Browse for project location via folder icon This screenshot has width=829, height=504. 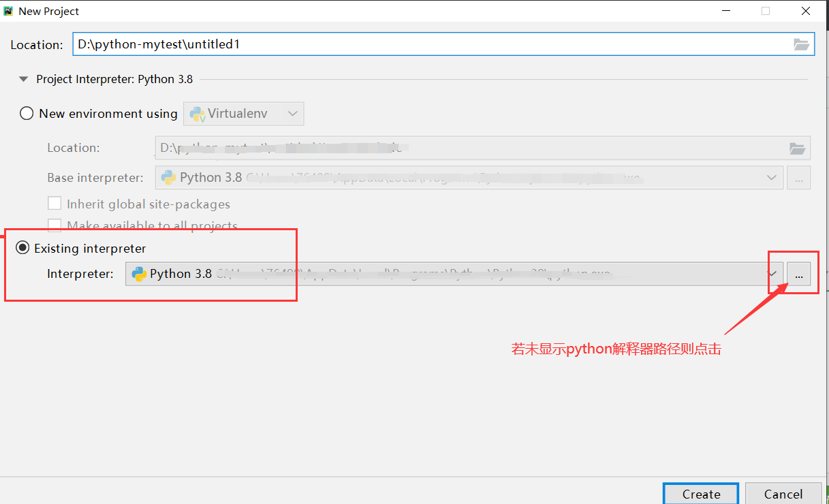(801, 45)
